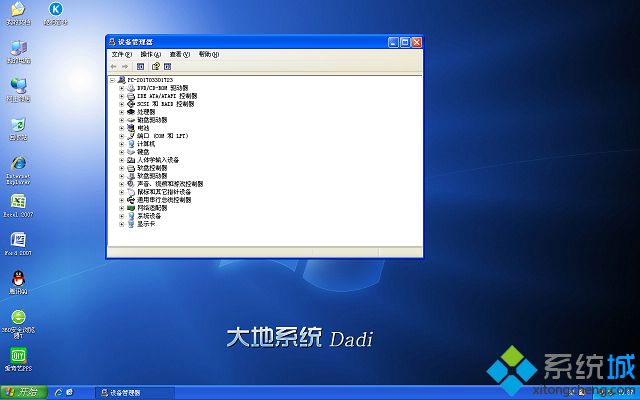Image resolution: width=640 pixels, height=400 pixels.
Task: Open the 操作(A) menu
Action: [151, 54]
